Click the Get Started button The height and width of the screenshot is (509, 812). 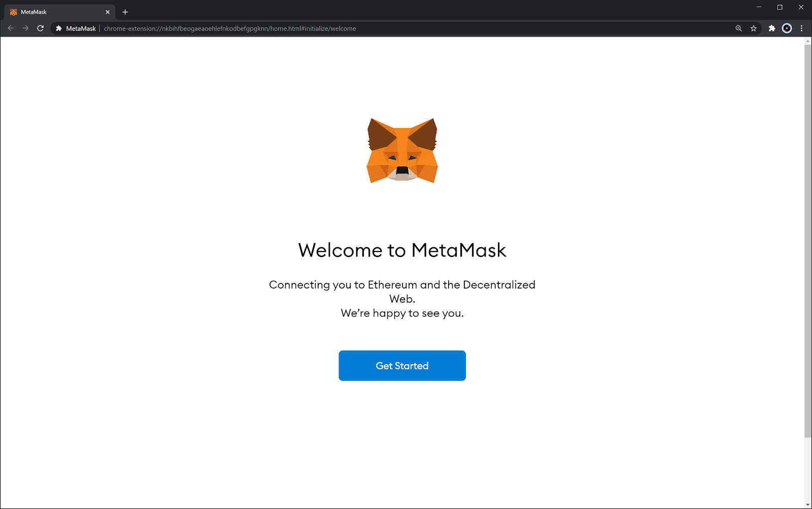click(402, 366)
